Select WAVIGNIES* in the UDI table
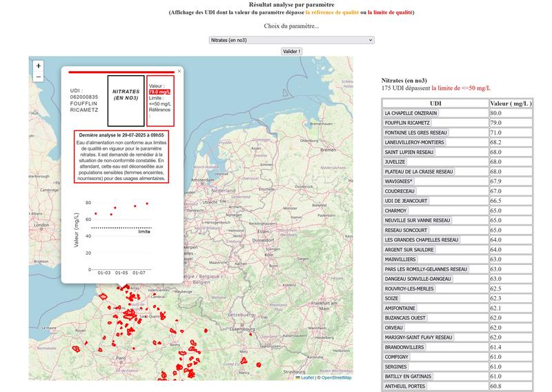 [x=398, y=182]
